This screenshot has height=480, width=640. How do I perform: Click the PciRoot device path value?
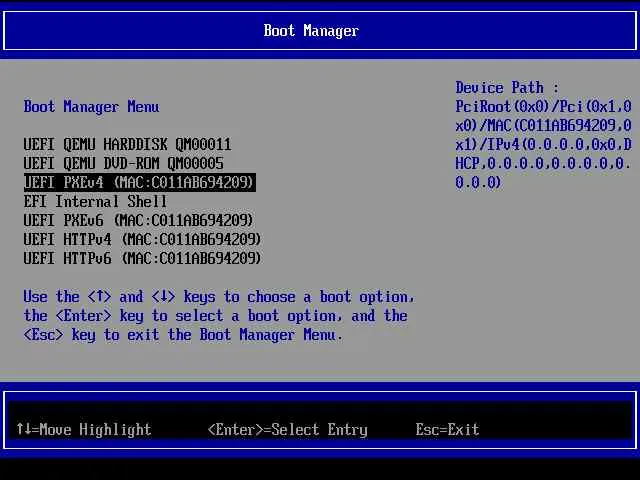click(543, 144)
